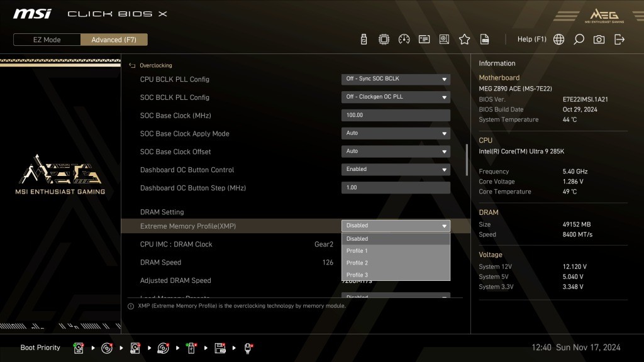
Task: Open the CPU BCLK PLL Config dropdown
Action: (x=396, y=79)
